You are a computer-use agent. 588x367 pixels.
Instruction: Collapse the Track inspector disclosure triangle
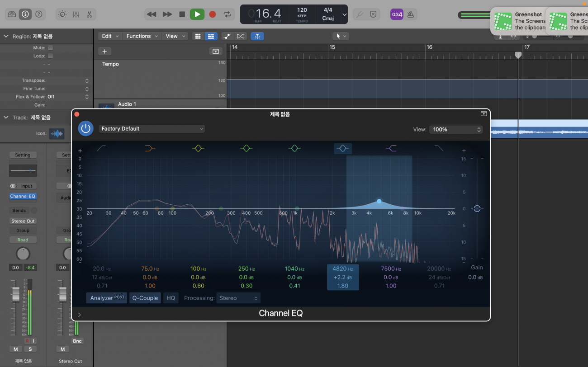pyautogui.click(x=6, y=118)
